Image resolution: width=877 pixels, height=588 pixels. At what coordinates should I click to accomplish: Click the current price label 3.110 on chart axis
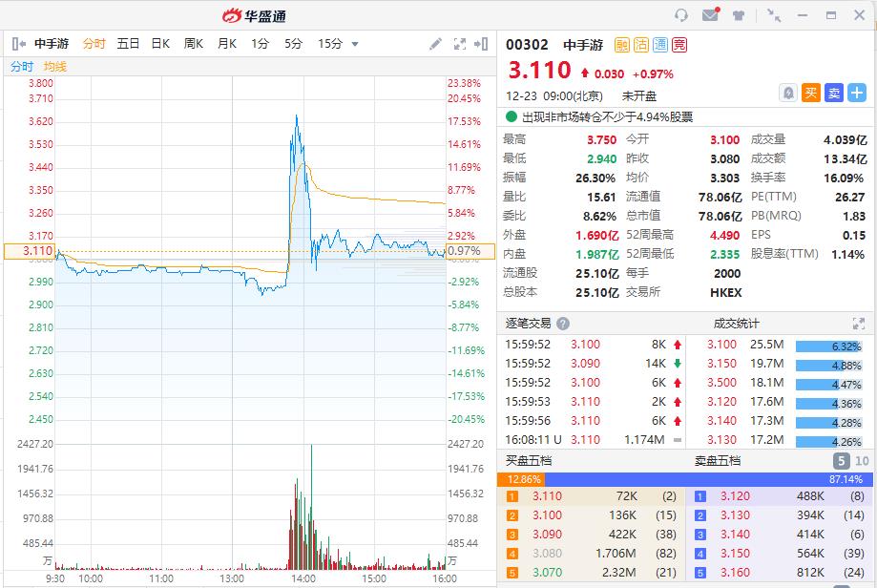tap(29, 251)
